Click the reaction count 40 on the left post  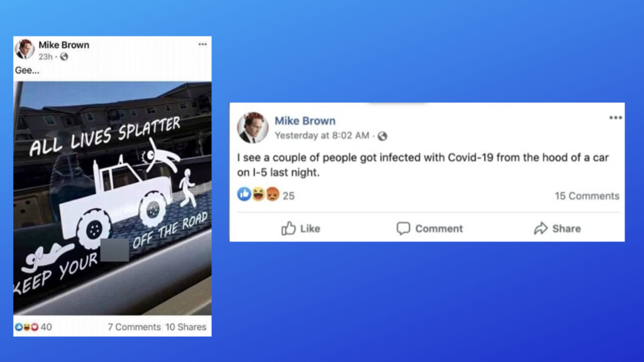47,327
